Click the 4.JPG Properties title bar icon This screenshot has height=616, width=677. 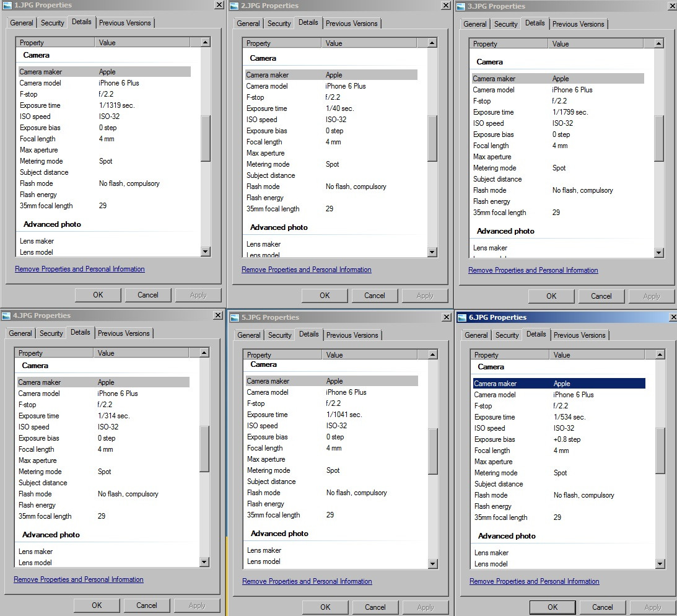coord(6,316)
